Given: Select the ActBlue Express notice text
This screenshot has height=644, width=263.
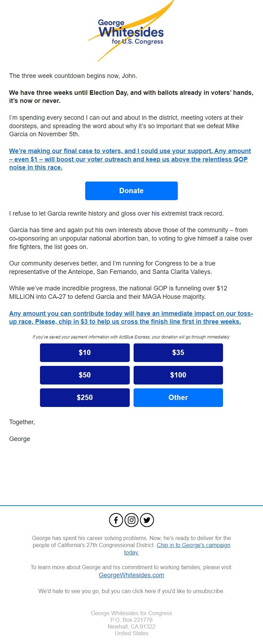Looking at the screenshot, I should pyautogui.click(x=131, y=337).
